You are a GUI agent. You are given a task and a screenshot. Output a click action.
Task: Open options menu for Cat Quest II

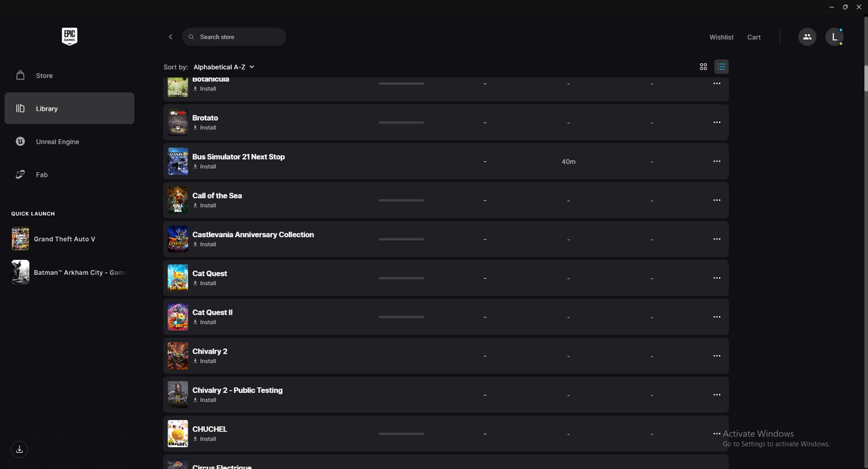(x=717, y=317)
